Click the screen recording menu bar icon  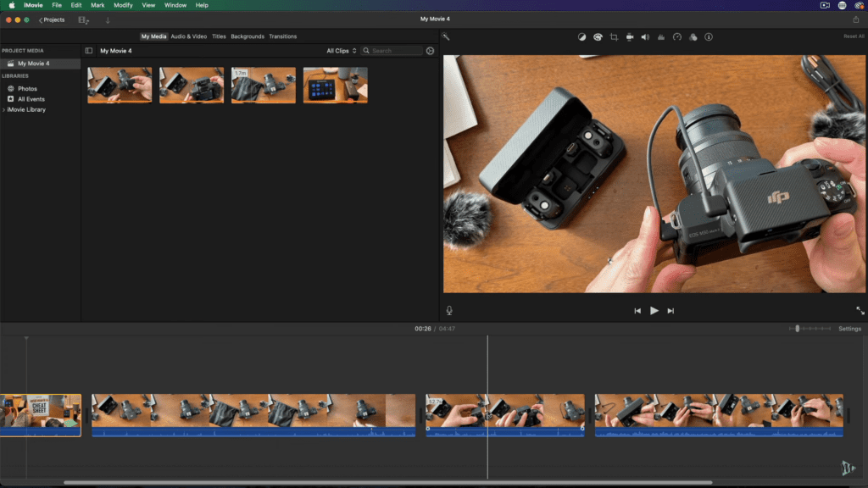825,5
